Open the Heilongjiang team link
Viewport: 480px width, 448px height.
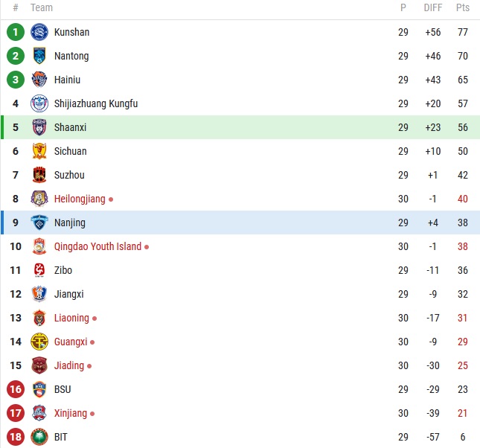80,199
